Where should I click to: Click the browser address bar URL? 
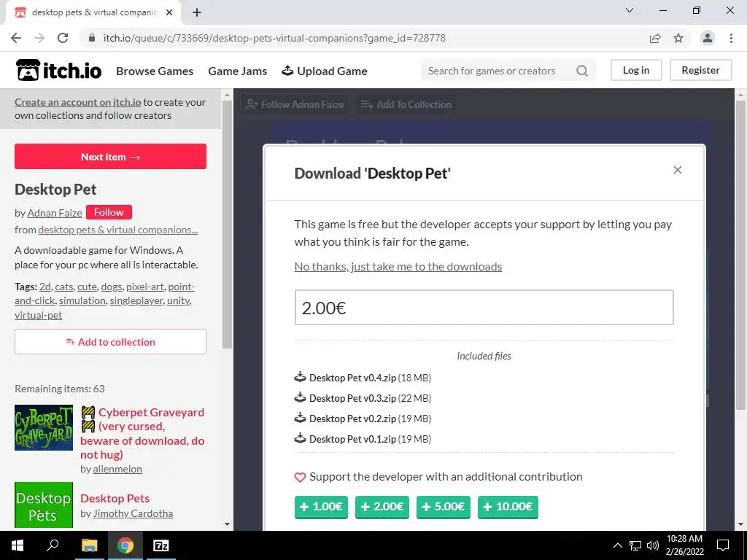(x=274, y=38)
